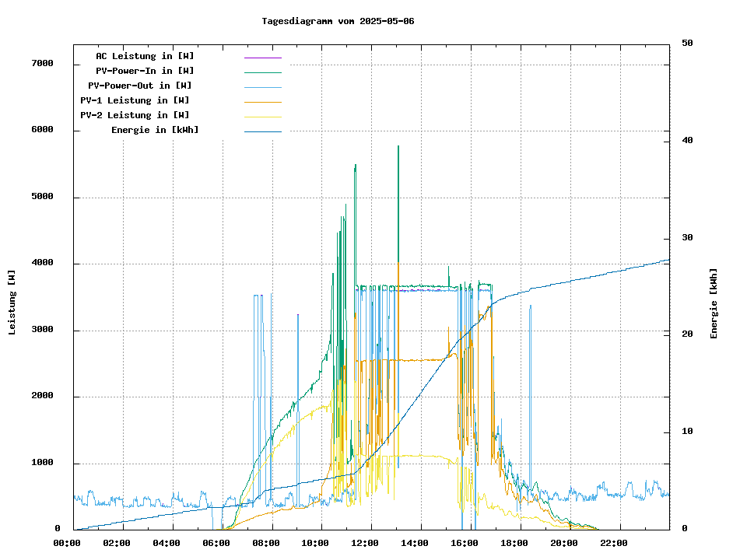
Task: Select the 50 label on energy axis
Action: click(x=687, y=44)
